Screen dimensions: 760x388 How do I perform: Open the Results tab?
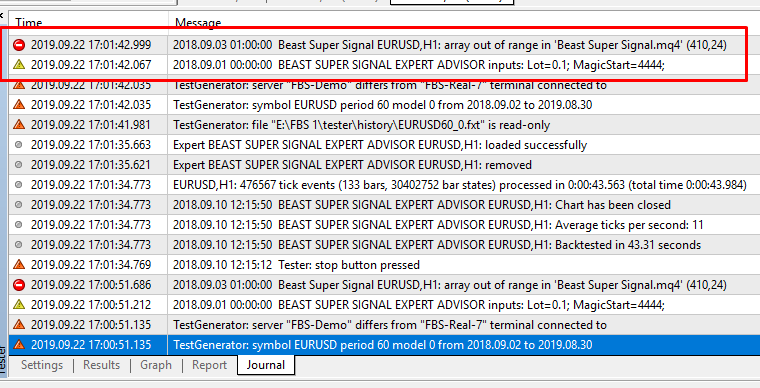(x=101, y=365)
